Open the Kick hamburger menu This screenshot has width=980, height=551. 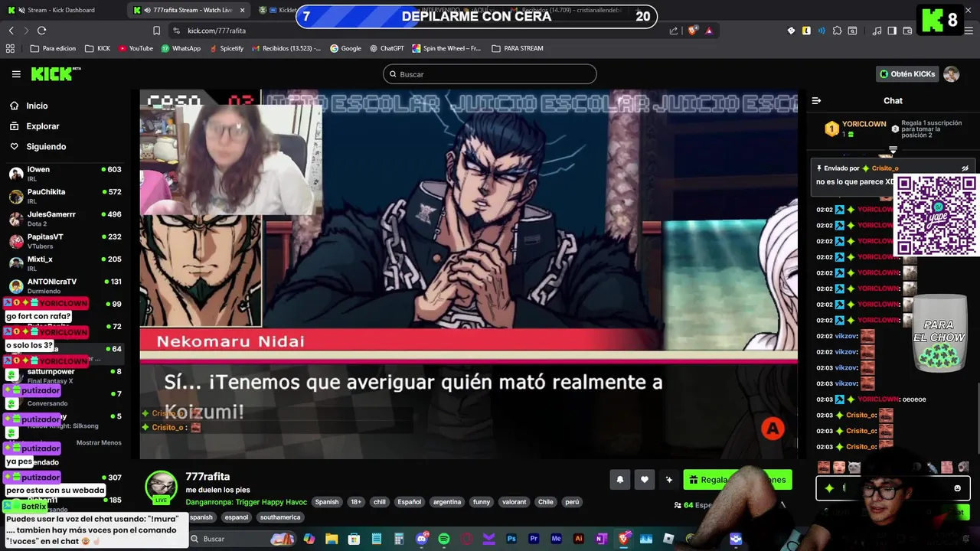16,74
